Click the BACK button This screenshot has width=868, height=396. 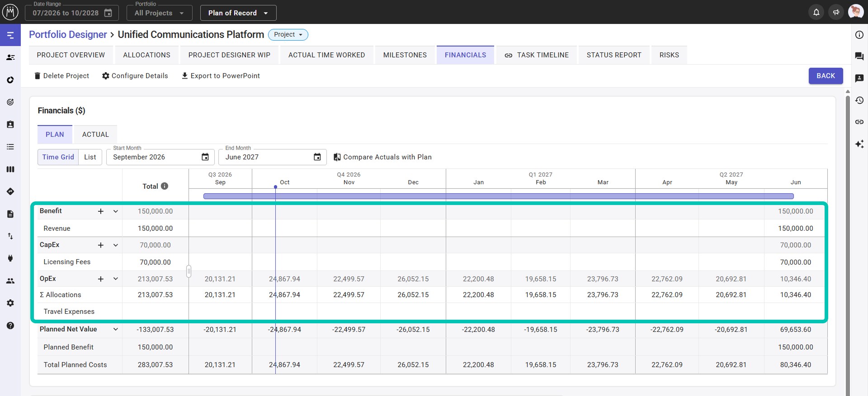point(826,76)
